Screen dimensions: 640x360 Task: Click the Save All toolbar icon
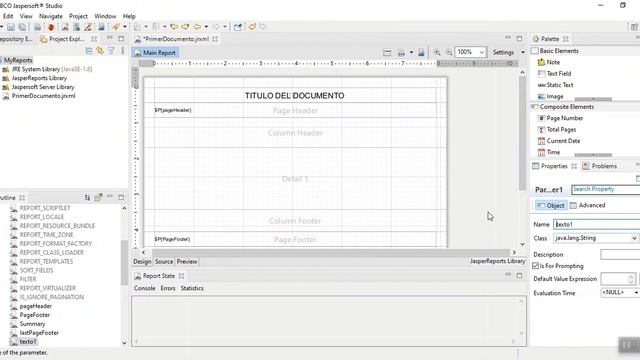22,27
